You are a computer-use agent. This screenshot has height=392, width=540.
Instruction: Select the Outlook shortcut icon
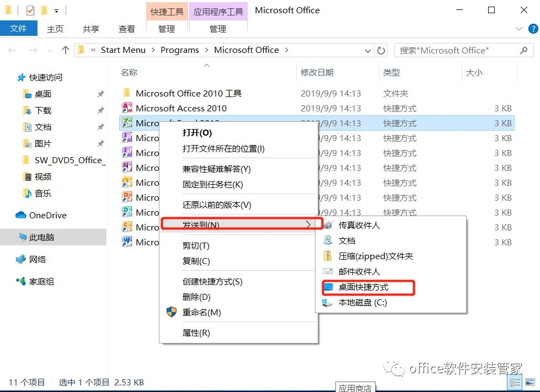pos(127,182)
